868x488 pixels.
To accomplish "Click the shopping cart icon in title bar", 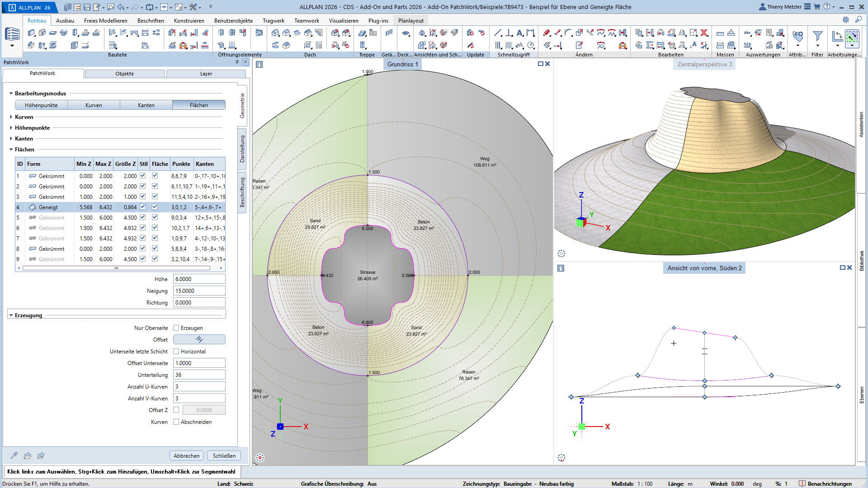I will coord(817,7).
